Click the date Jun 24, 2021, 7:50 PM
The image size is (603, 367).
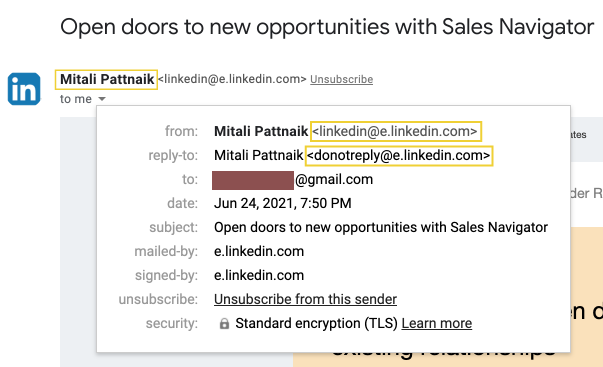pyautogui.click(x=283, y=204)
